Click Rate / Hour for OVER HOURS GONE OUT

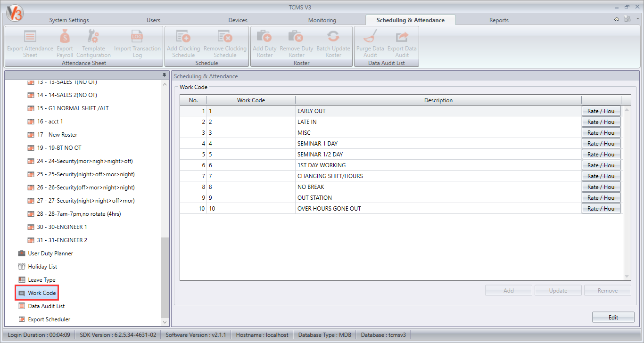[x=601, y=209]
